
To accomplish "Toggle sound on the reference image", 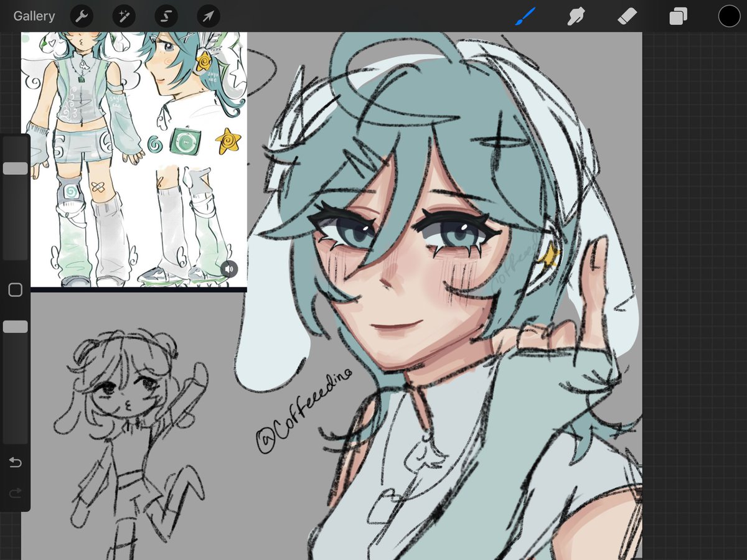I will 229,269.
